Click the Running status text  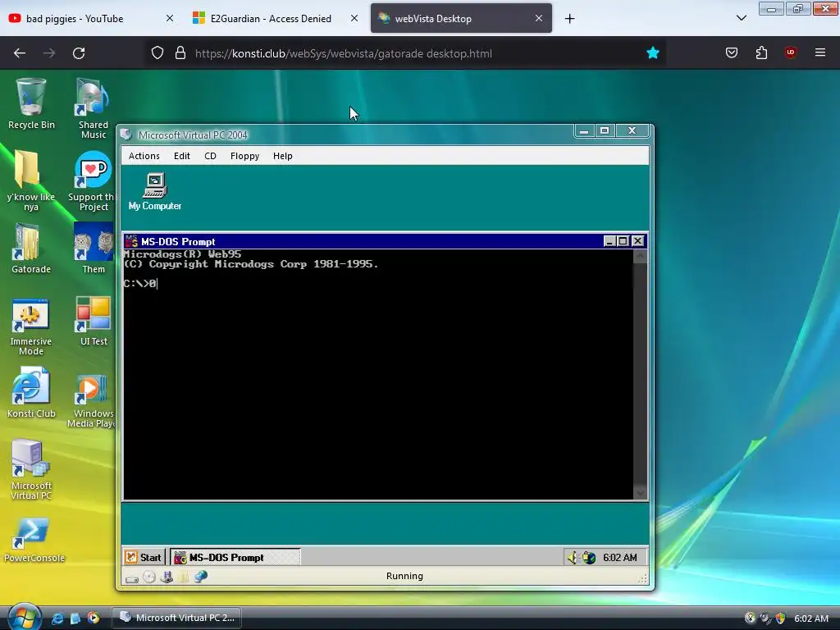pyautogui.click(x=404, y=577)
